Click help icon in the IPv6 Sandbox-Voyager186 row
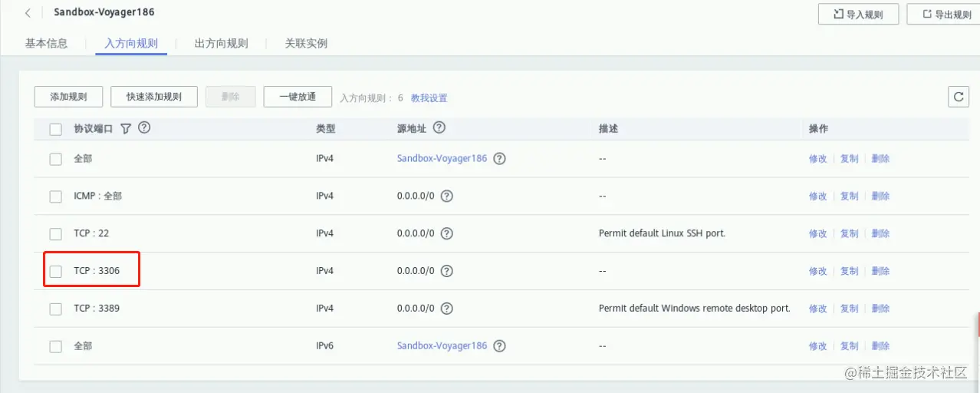Viewport: 980px width, 393px height. 499,346
